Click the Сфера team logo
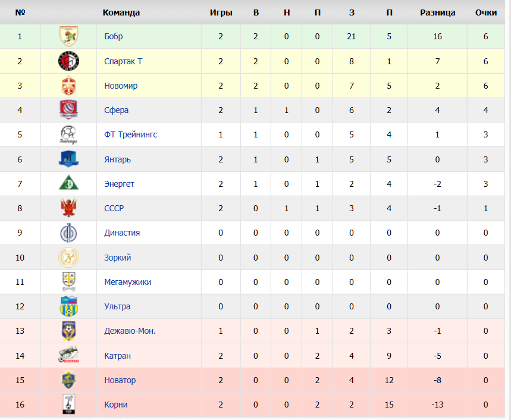Viewport: 511px width, 420px height. coord(69,110)
